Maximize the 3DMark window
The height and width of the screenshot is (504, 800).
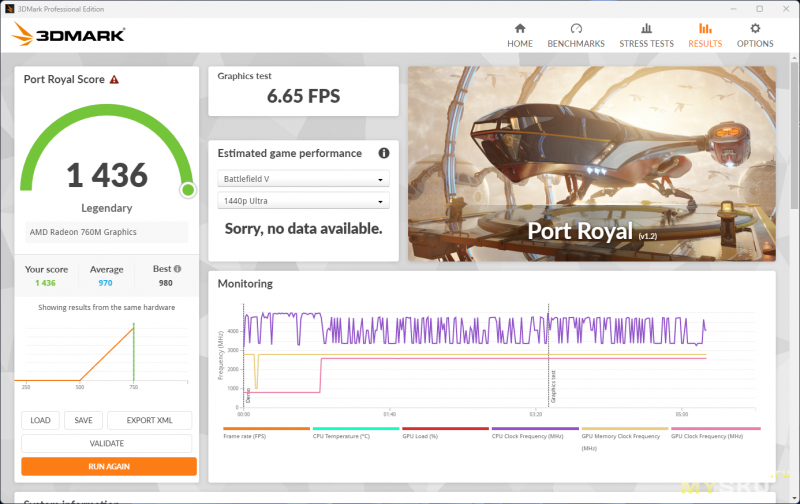click(759, 9)
